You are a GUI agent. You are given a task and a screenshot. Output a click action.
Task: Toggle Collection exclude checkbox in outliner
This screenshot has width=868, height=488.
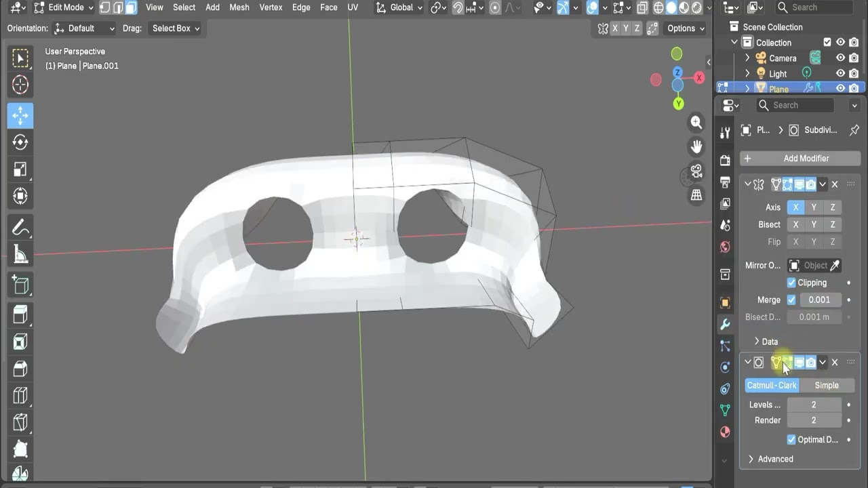pyautogui.click(x=827, y=42)
